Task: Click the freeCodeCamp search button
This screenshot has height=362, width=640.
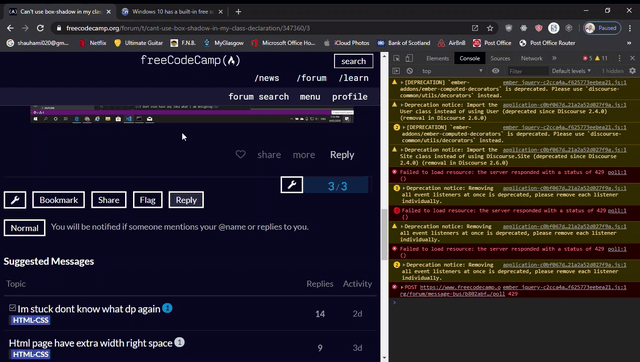Action: click(353, 61)
